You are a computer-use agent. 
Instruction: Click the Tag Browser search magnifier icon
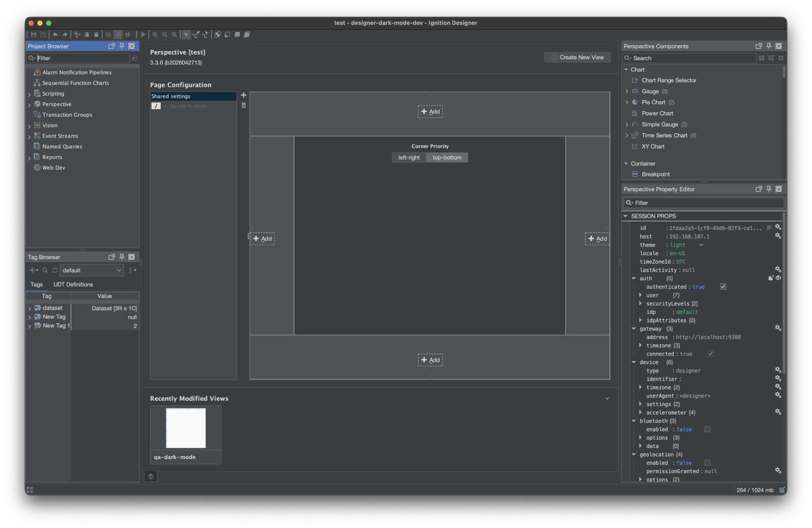[x=45, y=270]
